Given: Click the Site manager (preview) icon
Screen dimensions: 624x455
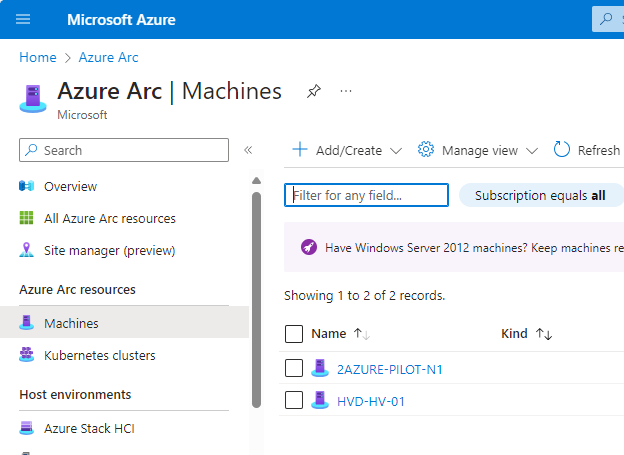Looking at the screenshot, I should 27,250.
